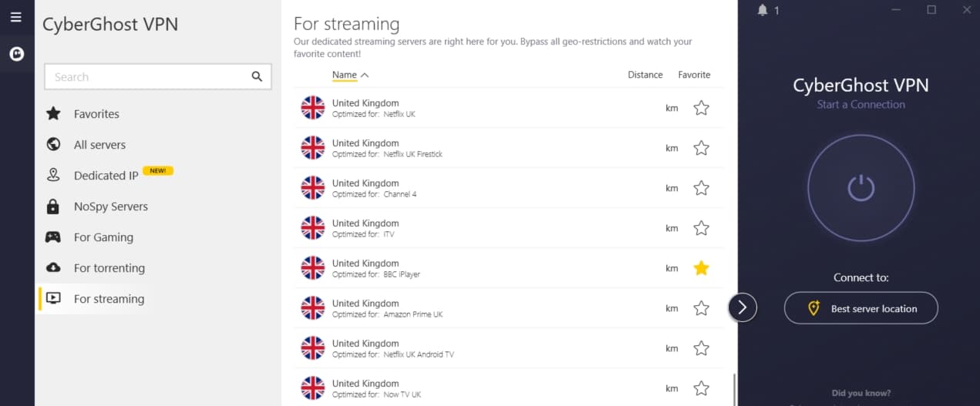Click the Dedicated IP pin icon
Screen dimensions: 980x406
point(53,175)
